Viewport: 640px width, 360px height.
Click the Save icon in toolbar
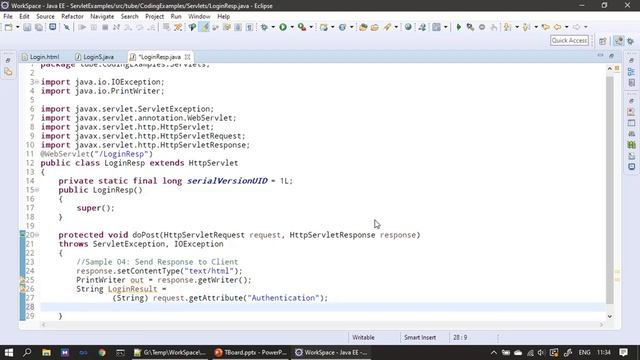point(27,27)
